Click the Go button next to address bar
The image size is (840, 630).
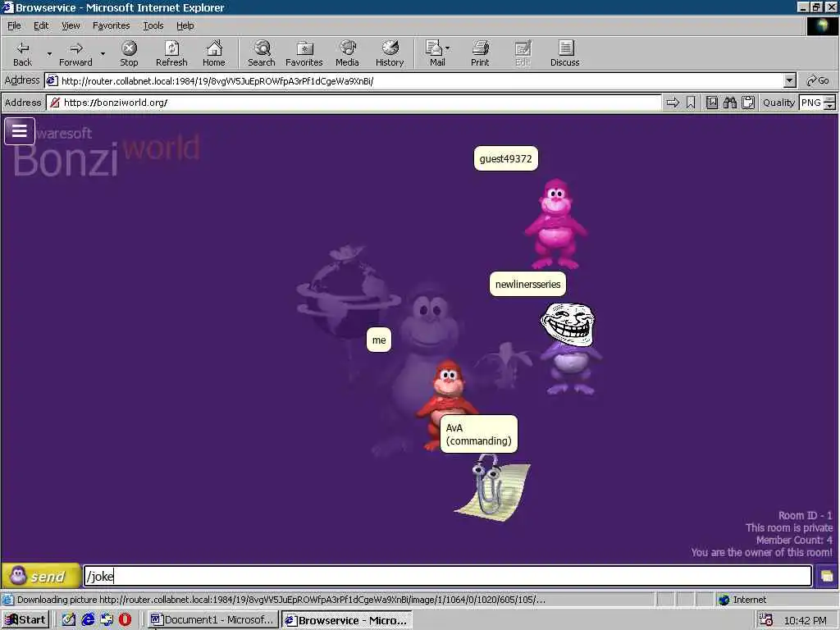click(x=818, y=81)
